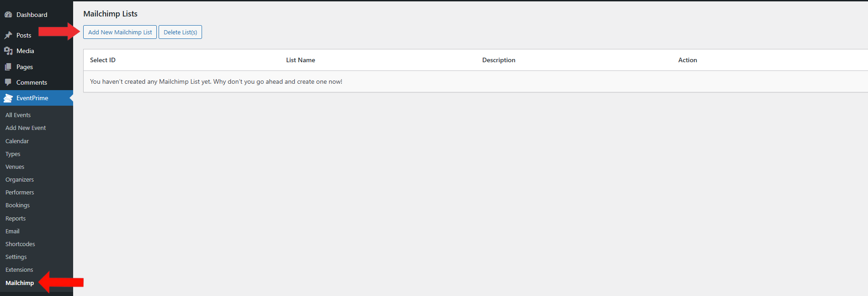Select the EventPrime menu item
Image resolution: width=868 pixels, height=296 pixels.
(37, 98)
